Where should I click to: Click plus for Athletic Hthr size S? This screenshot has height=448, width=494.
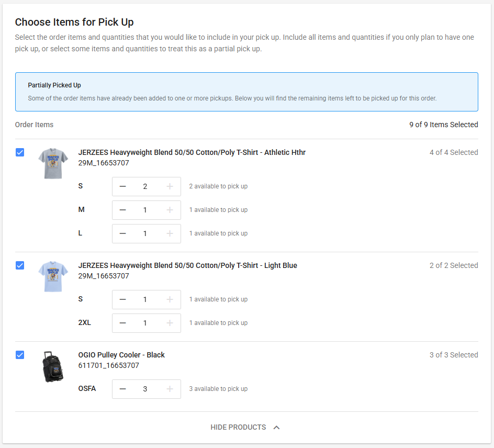click(x=170, y=186)
